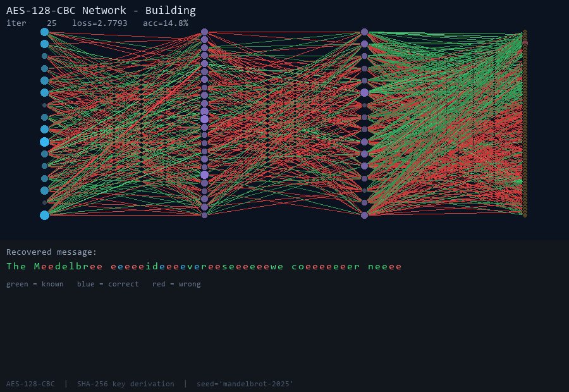
Task: Click the word 'Meedelbree' in the recovered message
Action: [68, 266]
